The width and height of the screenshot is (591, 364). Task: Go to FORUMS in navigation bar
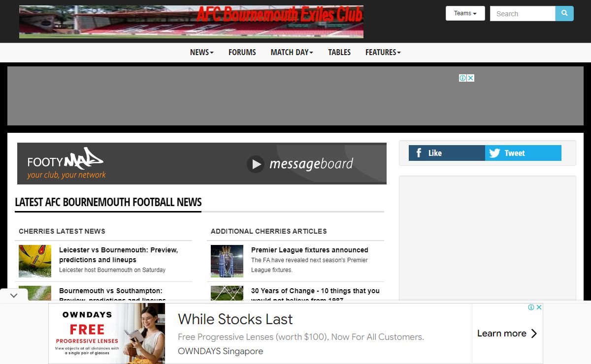[x=242, y=52]
